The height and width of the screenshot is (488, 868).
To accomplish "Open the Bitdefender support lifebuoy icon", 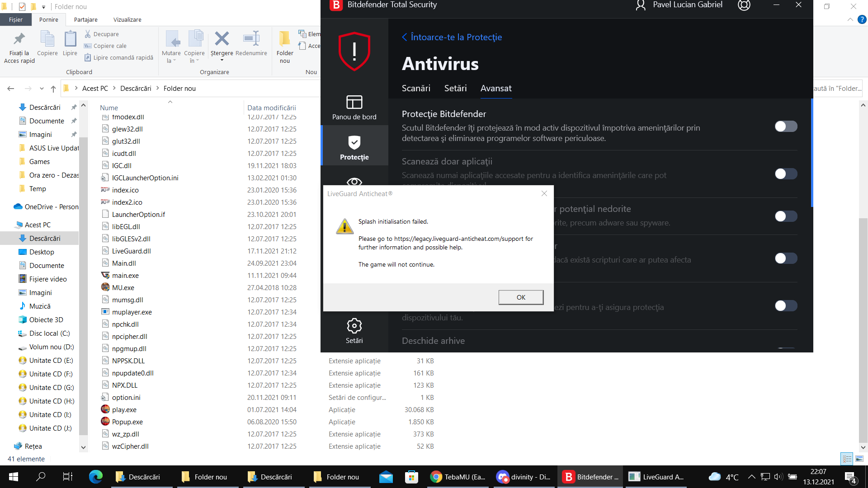I will [x=744, y=5].
